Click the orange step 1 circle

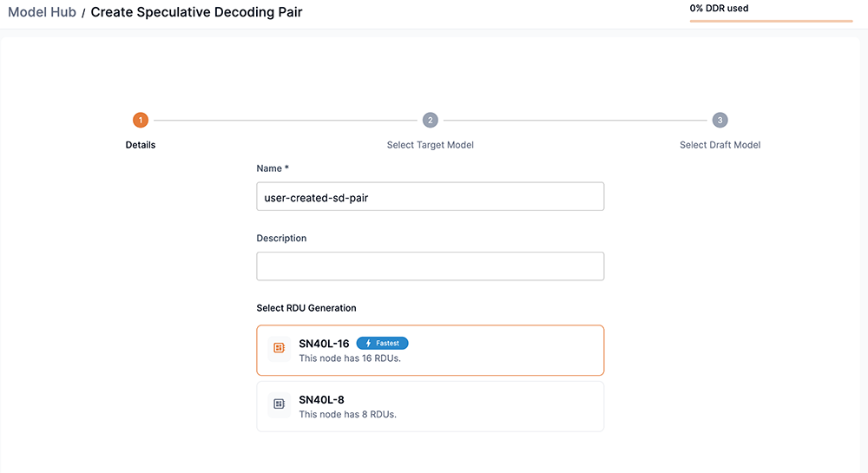pos(141,121)
